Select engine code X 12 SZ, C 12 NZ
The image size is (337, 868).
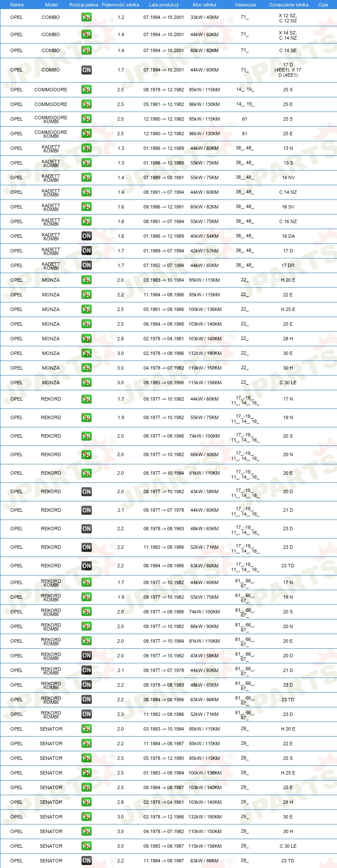288,18
